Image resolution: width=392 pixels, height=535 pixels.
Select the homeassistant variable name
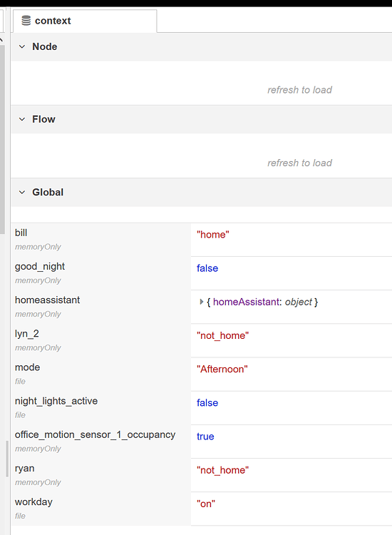point(47,300)
